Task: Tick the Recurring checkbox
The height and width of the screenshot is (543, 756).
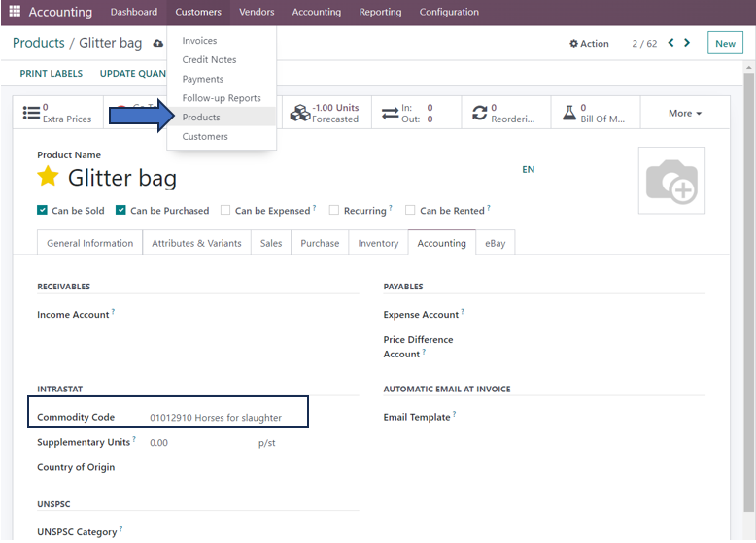Action: coord(334,210)
